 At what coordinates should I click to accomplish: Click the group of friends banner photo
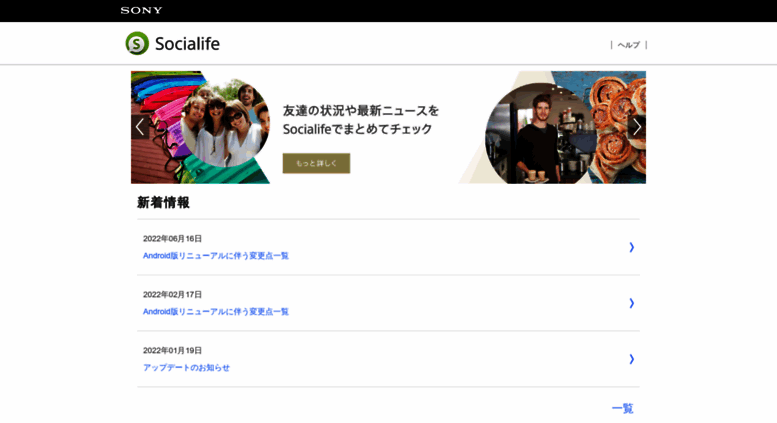tap(225, 122)
